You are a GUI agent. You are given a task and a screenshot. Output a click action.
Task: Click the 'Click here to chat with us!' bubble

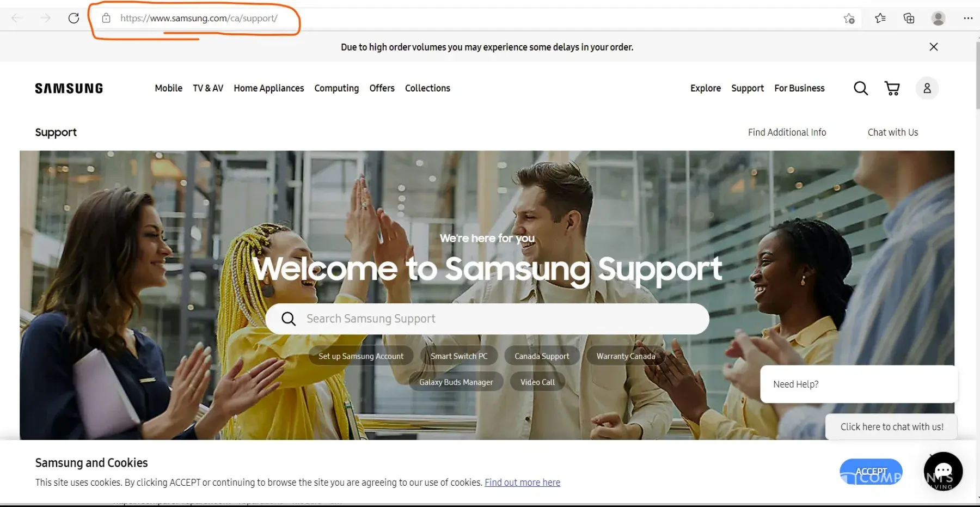891,427
